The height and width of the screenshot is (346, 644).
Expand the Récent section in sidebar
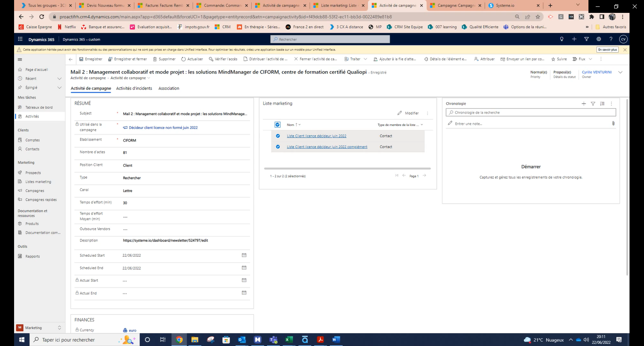[x=60, y=78]
